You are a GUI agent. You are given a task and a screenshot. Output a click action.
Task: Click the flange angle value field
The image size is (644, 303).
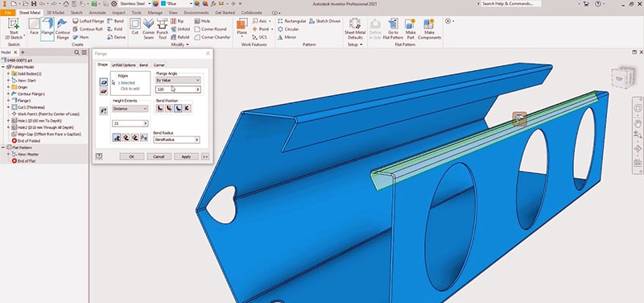point(178,89)
